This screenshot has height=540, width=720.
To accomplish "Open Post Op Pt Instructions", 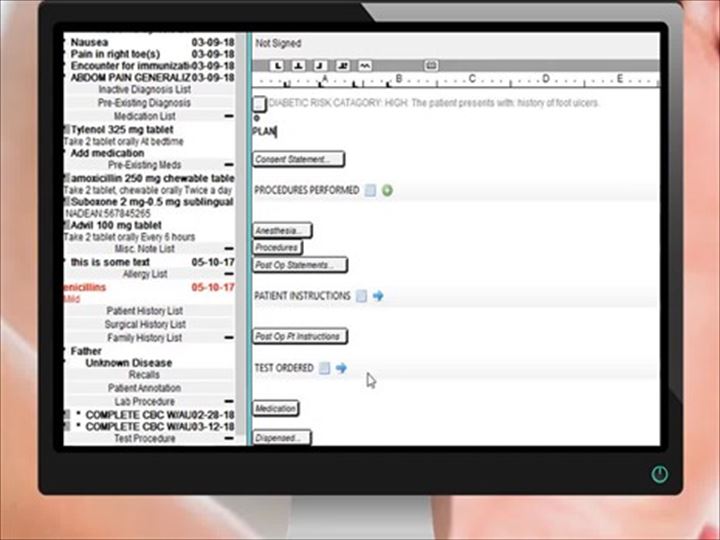I will 300,337.
